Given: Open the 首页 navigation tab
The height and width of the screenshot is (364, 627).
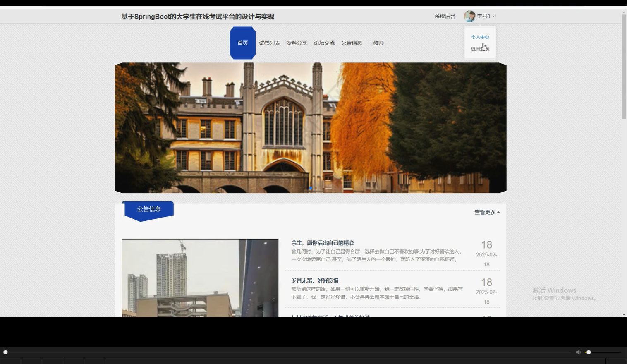Looking at the screenshot, I should coord(243,43).
